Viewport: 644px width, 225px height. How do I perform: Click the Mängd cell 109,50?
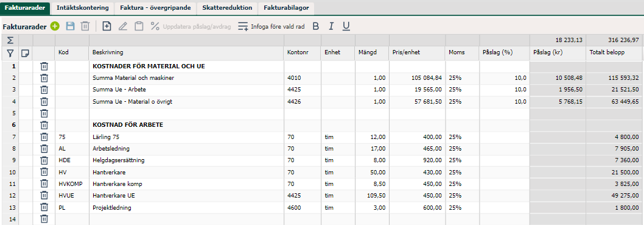click(x=372, y=196)
